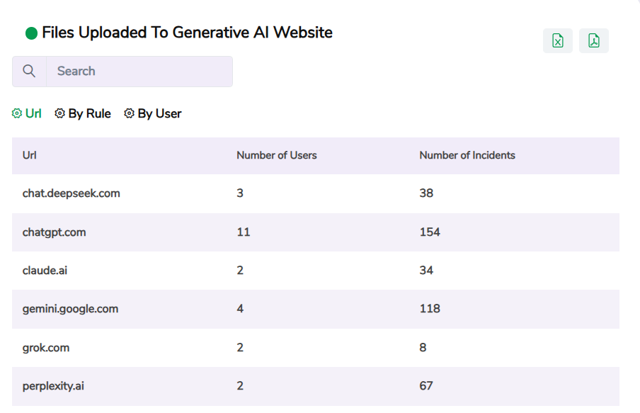Sort by Number of Users header
Screen dimensions: 640x413
[276, 155]
